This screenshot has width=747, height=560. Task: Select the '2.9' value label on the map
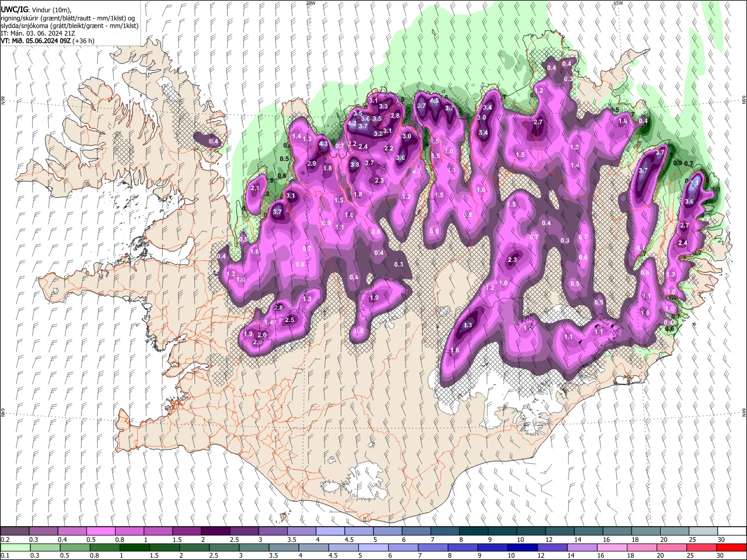(x=312, y=164)
